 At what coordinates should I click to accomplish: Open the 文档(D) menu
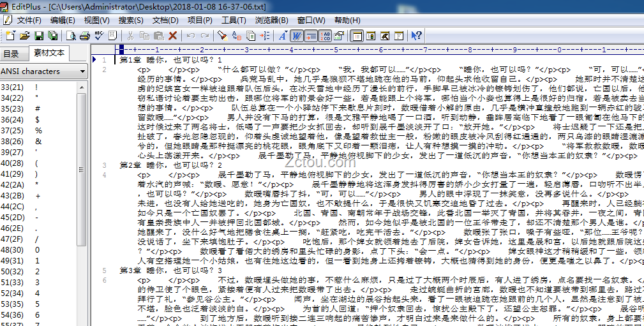click(165, 20)
